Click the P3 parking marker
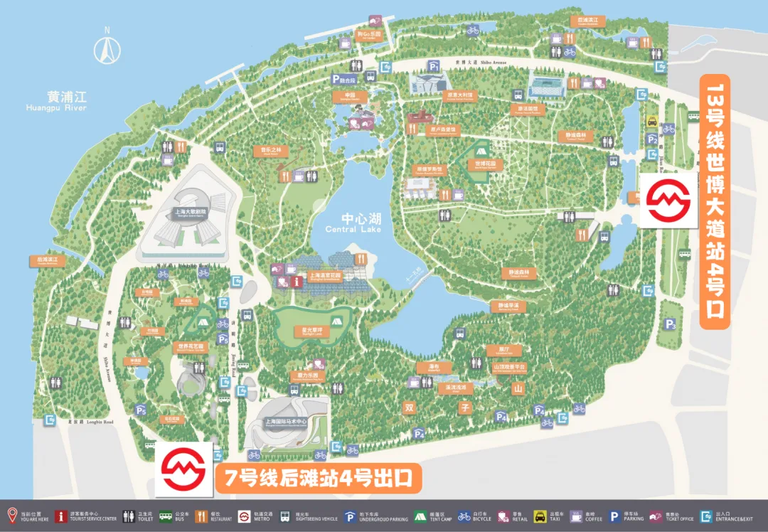Viewport: 768px width, 532px height. pos(670,324)
